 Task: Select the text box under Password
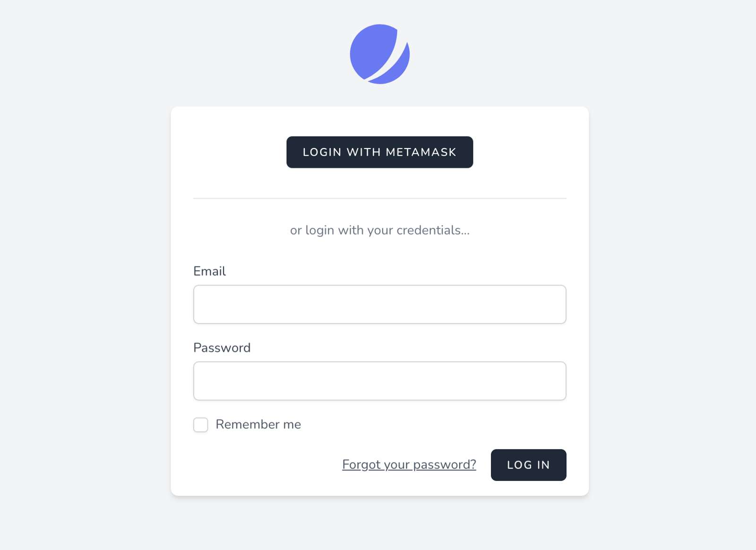[x=379, y=381]
